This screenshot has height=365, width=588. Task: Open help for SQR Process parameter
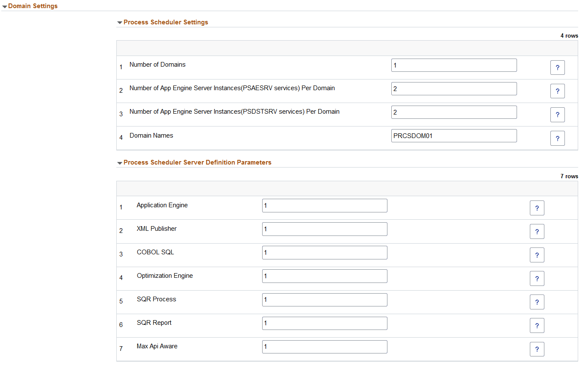(537, 302)
